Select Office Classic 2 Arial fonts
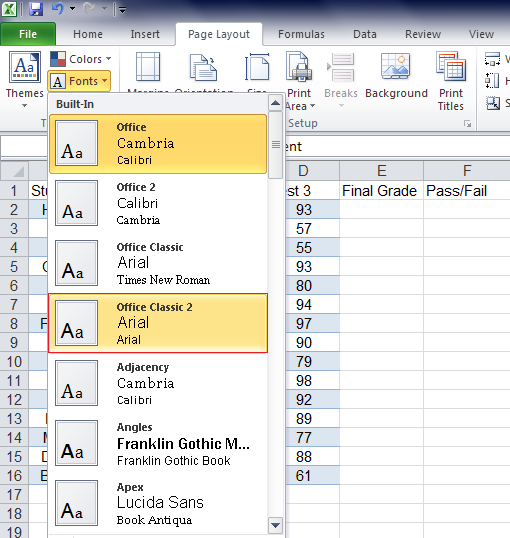Image resolution: width=510 pixels, height=538 pixels. [158, 323]
